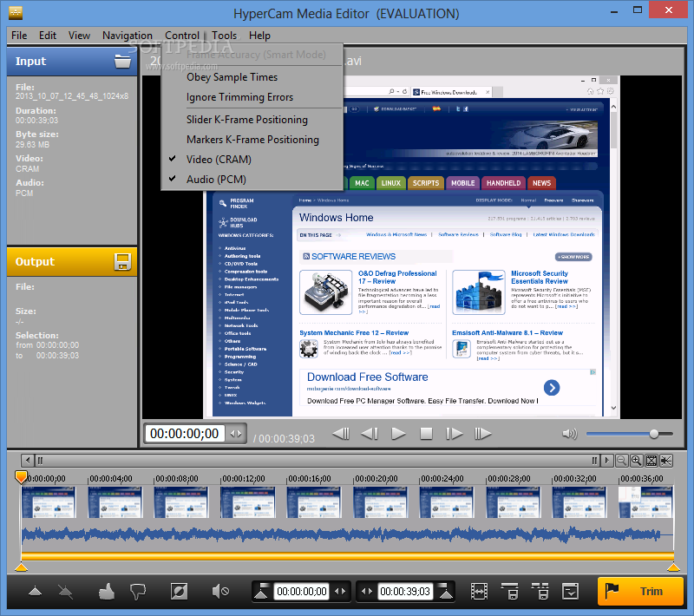Add marker icon in bottom toolbar

click(35, 591)
